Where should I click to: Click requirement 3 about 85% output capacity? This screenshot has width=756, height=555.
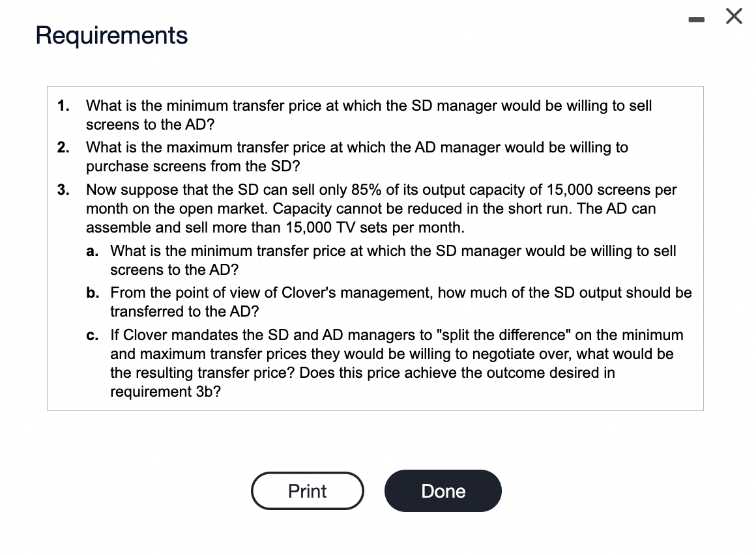click(381, 208)
